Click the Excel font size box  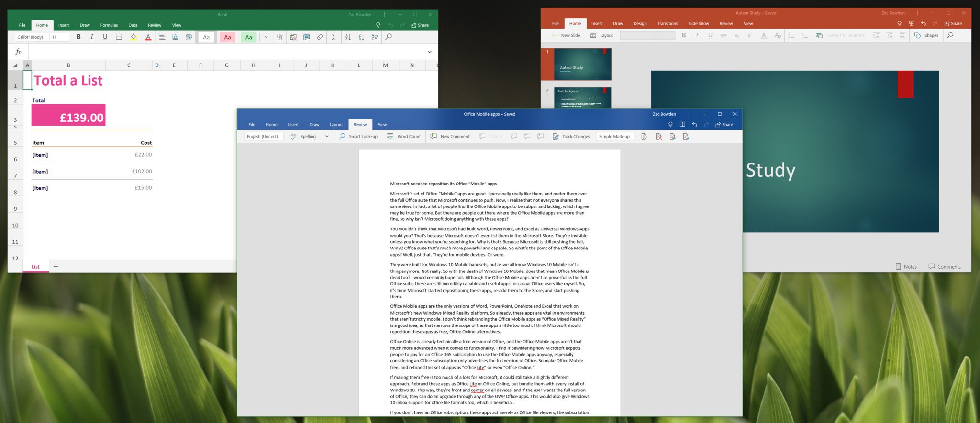click(x=60, y=37)
